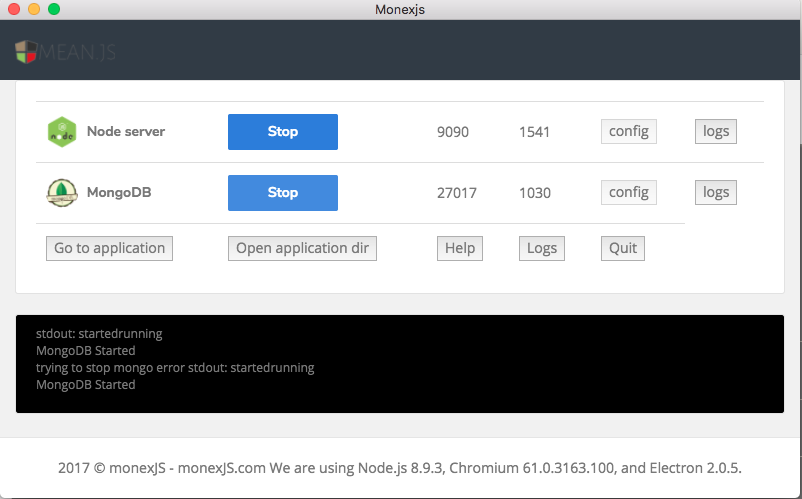802x499 pixels.
Task: Open the application directory
Action: [x=302, y=248]
